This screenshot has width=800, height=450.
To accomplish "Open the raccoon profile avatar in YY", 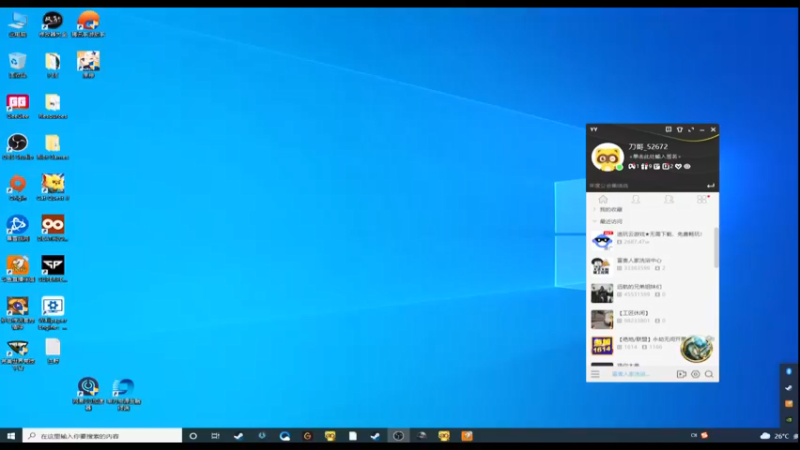I will pyautogui.click(x=607, y=157).
